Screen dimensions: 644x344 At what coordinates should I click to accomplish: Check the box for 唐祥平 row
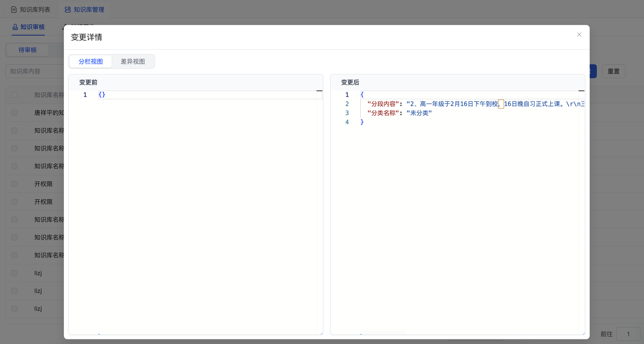tap(14, 113)
